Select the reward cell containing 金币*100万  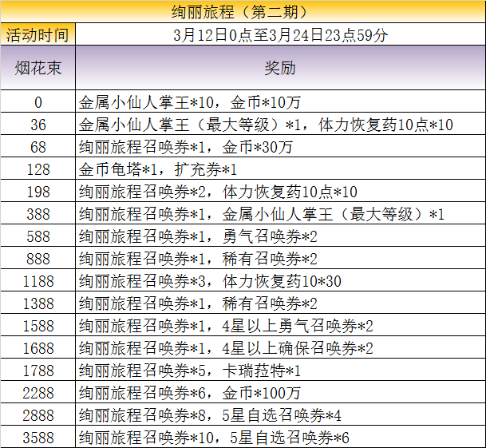279,393
